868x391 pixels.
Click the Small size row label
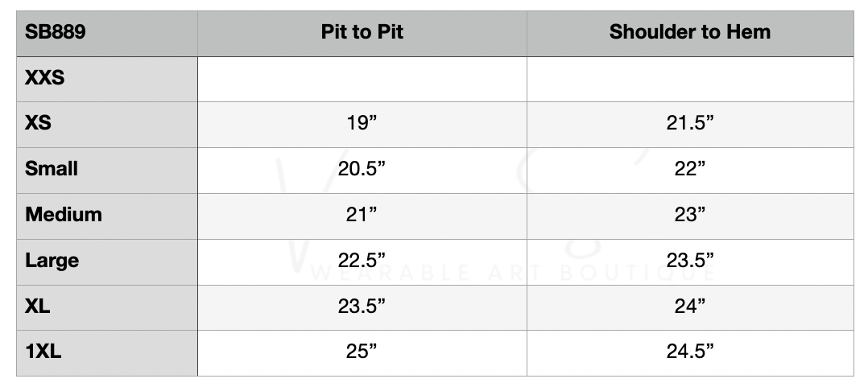pyautogui.click(x=52, y=170)
